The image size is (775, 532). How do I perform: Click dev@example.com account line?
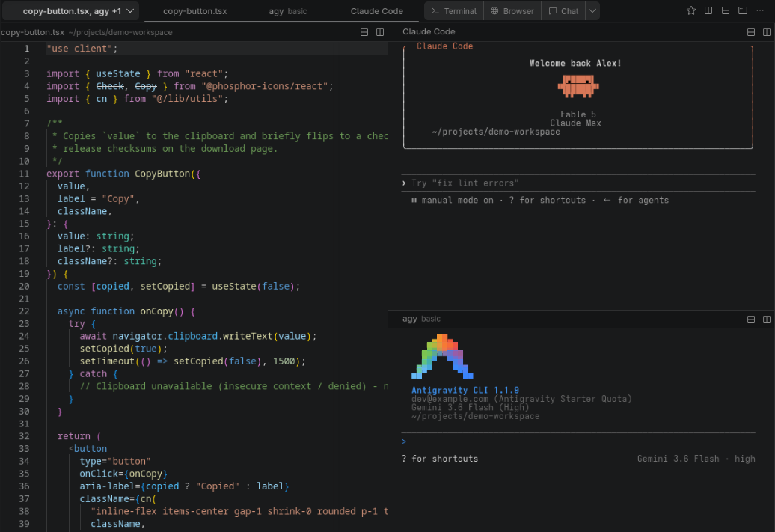coord(521,399)
